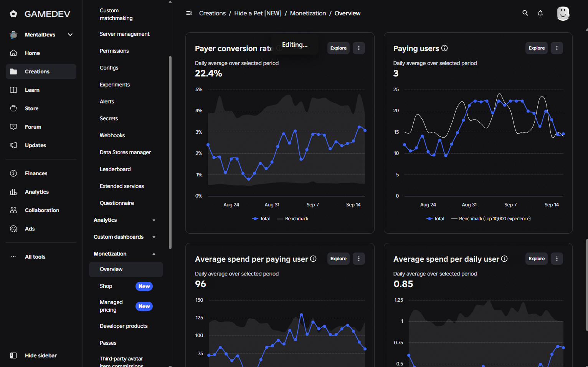588x367 pixels.
Task: Open Finances in the sidebar
Action: point(41,173)
